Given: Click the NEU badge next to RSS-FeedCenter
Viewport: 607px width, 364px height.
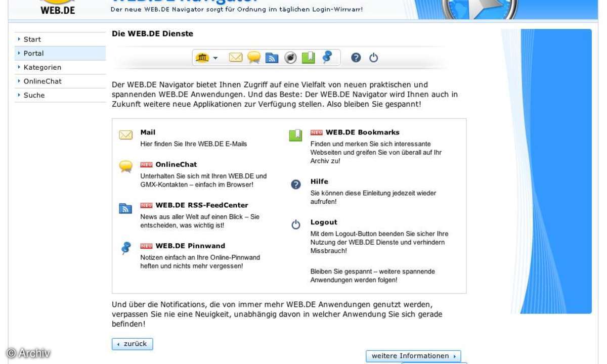Looking at the screenshot, I should click(146, 206).
